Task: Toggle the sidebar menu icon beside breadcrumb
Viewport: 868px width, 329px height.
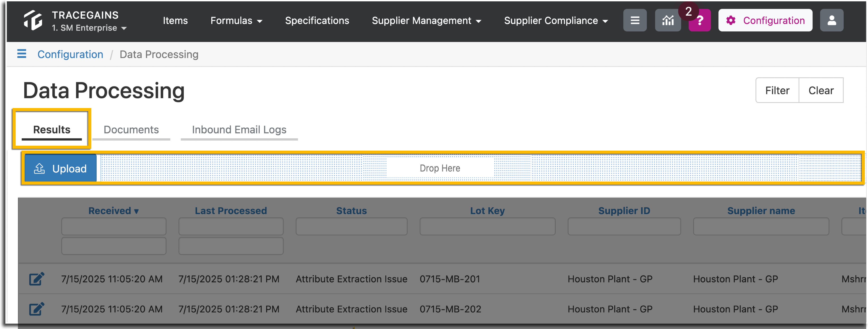Action: point(21,54)
